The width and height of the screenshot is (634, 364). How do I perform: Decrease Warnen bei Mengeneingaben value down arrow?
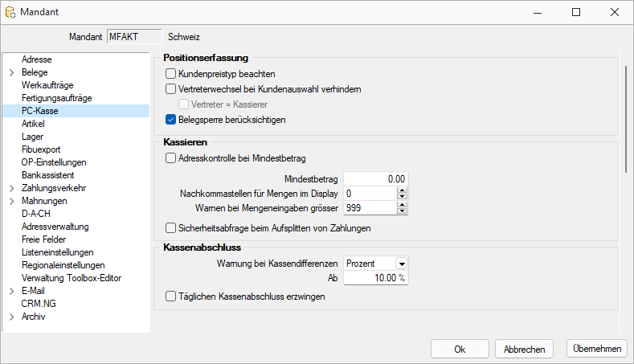402,211
